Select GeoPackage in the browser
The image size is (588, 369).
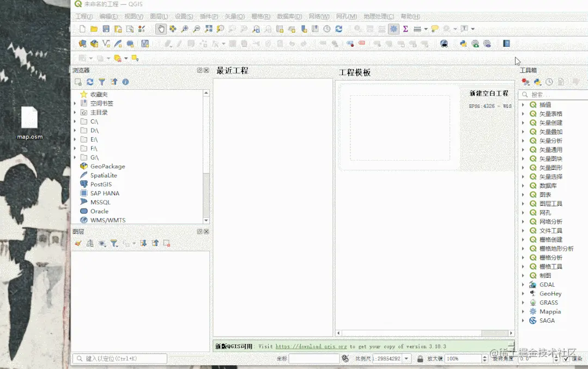coord(107,167)
